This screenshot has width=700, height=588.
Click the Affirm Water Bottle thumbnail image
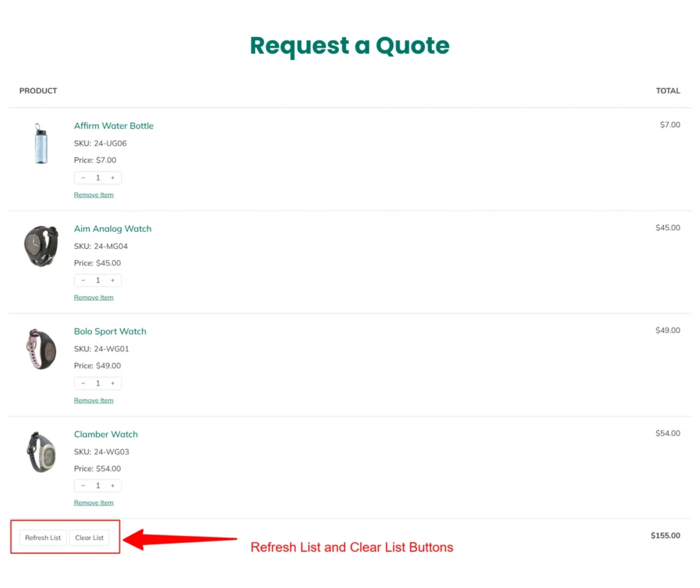[40, 144]
